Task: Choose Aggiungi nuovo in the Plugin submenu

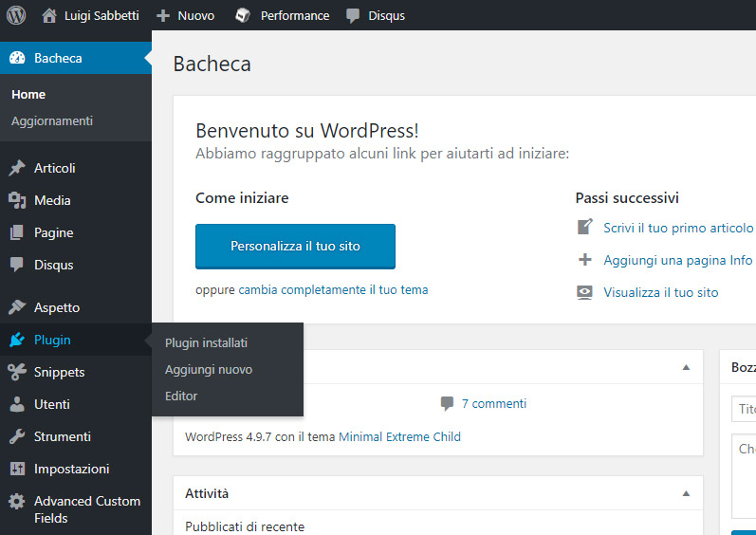Action: coord(209,369)
